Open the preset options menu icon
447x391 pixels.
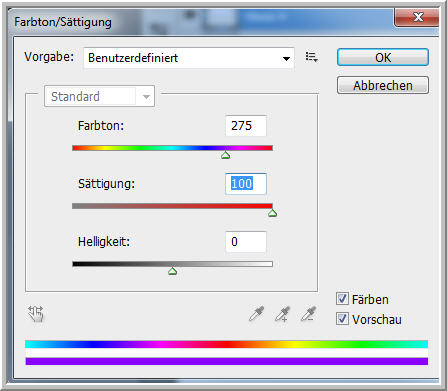pyautogui.click(x=311, y=57)
